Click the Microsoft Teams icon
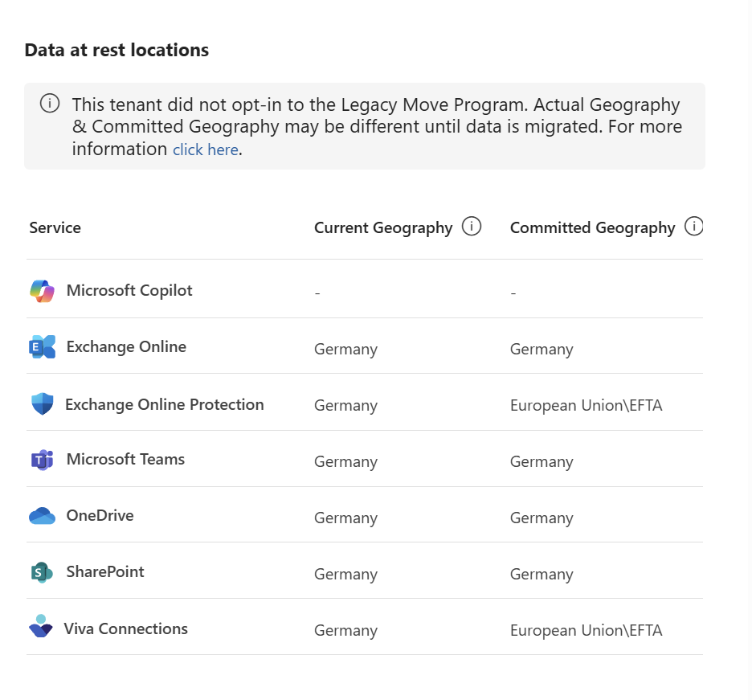 (x=43, y=461)
